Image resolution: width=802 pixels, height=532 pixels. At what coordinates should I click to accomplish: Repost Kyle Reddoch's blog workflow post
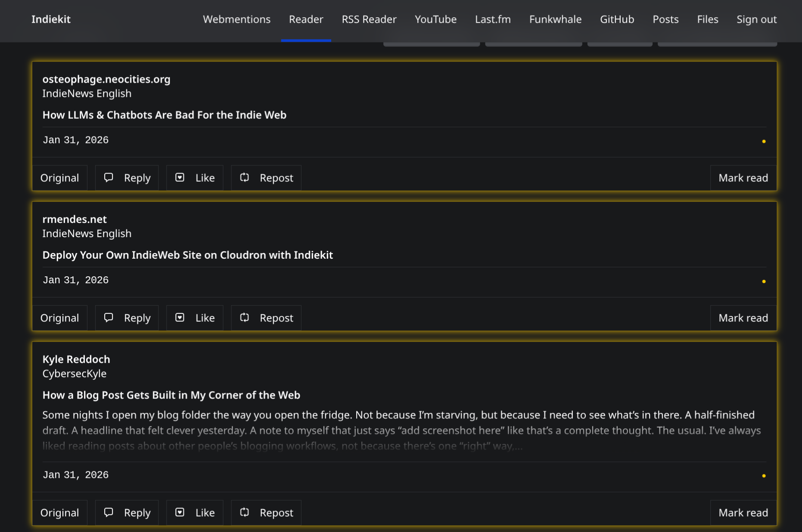pos(266,512)
